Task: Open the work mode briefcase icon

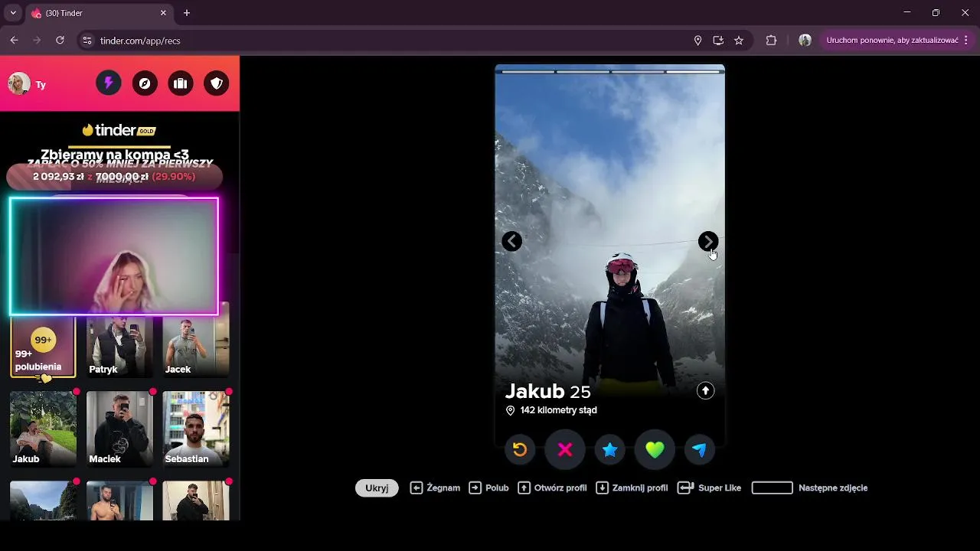Action: 181,83
